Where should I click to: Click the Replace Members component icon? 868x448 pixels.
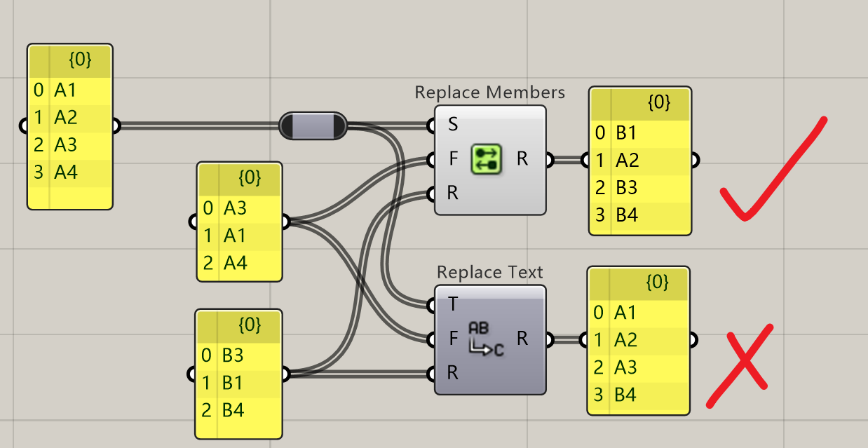486,159
